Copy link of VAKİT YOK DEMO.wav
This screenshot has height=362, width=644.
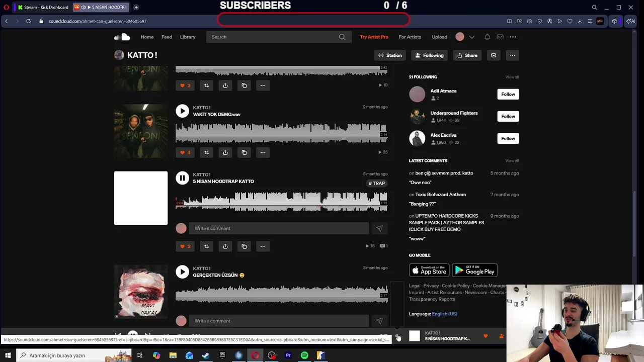pos(244,152)
